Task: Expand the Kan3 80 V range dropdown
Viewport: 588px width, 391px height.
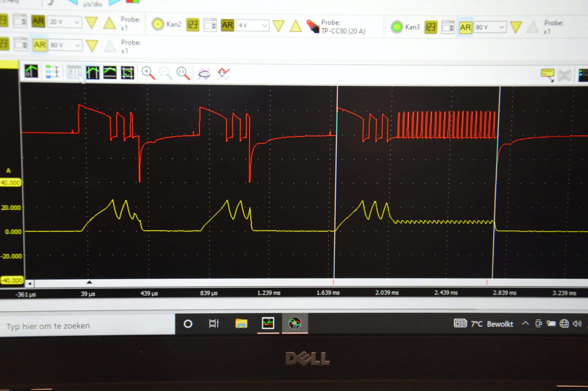Action: pos(491,27)
